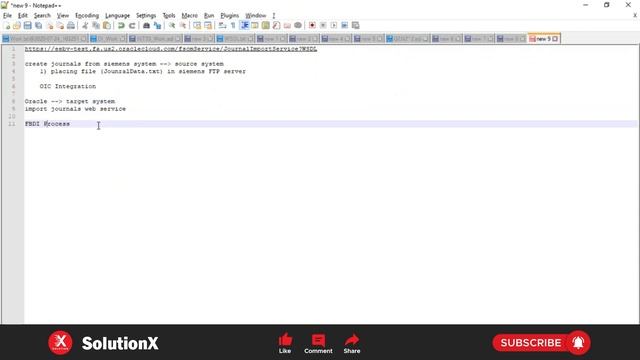
Task: Open the View menu
Action: tap(62, 16)
